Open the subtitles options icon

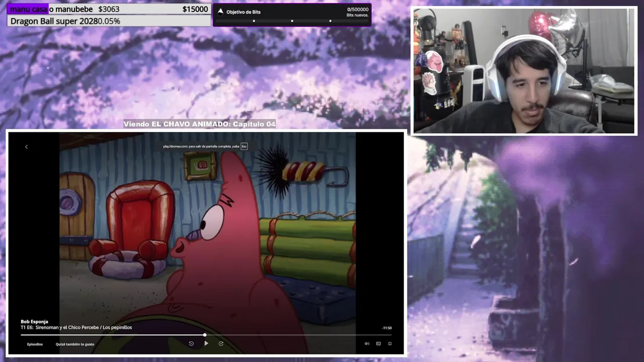tap(378, 344)
